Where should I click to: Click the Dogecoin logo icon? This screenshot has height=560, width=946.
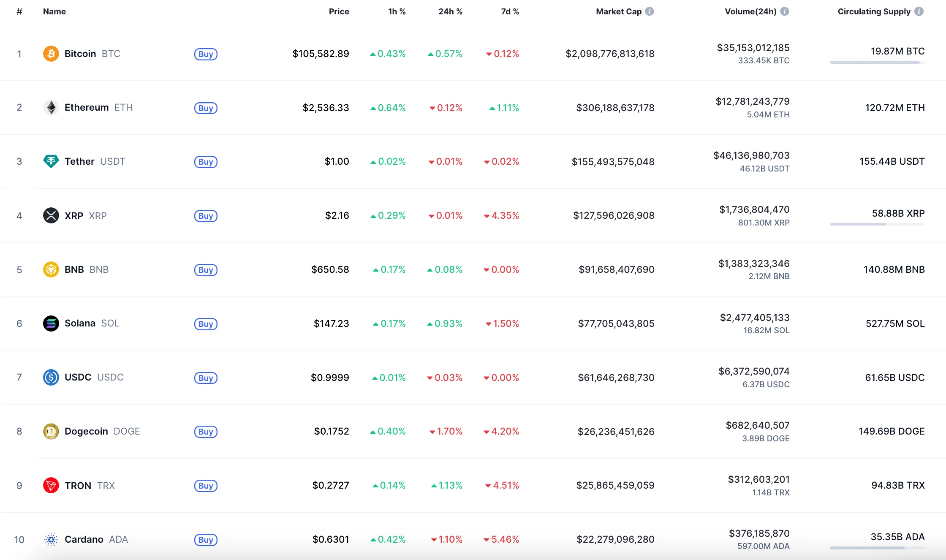51,431
